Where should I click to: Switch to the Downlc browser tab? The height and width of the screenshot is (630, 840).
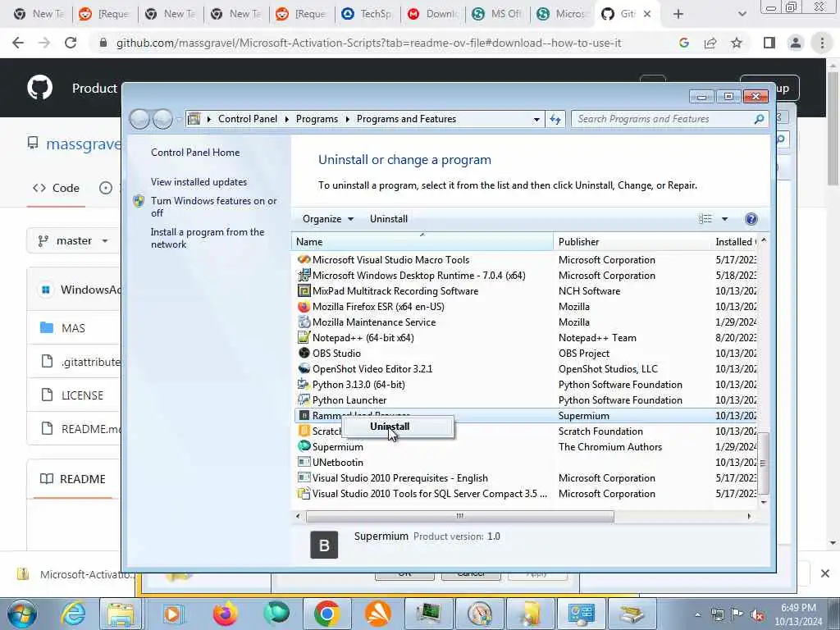[433, 14]
